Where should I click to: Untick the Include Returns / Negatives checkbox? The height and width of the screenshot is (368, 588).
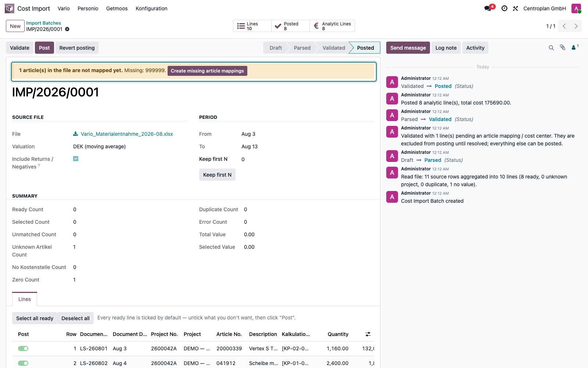tap(76, 159)
